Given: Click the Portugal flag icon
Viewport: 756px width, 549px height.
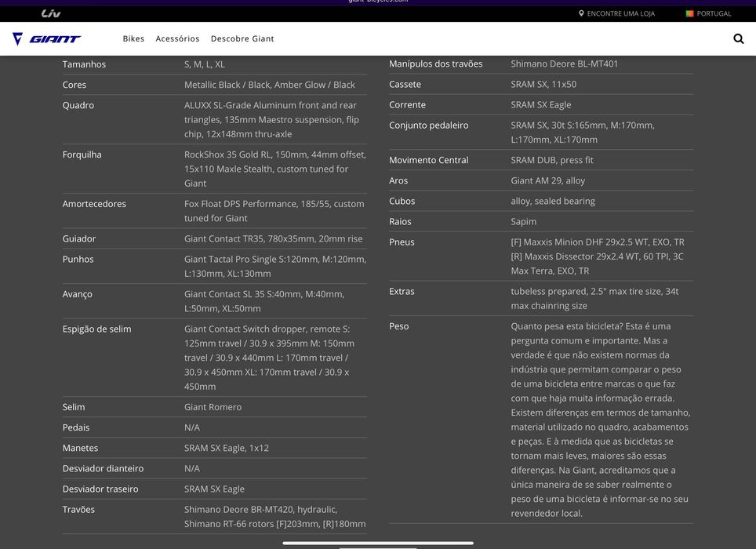Looking at the screenshot, I should (x=689, y=13).
